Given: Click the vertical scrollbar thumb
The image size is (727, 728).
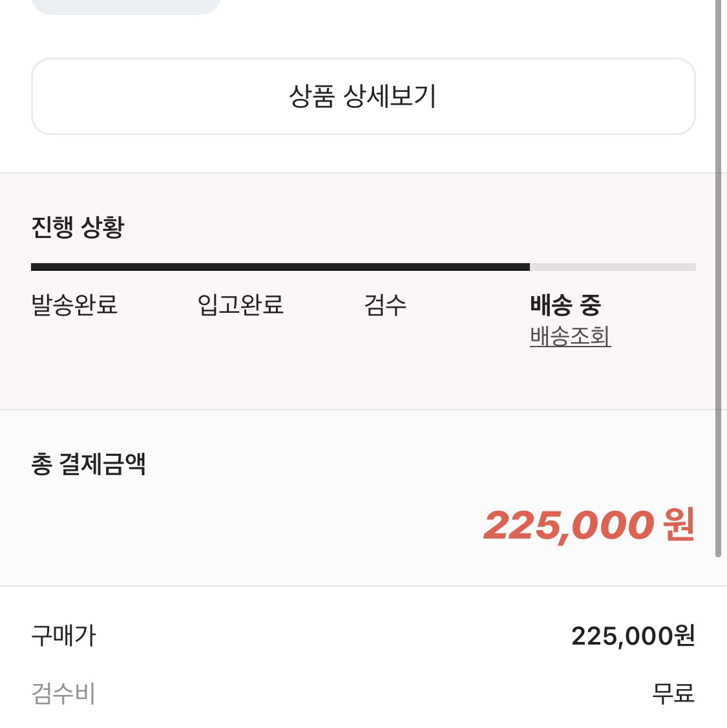Looking at the screenshot, I should tap(718, 279).
